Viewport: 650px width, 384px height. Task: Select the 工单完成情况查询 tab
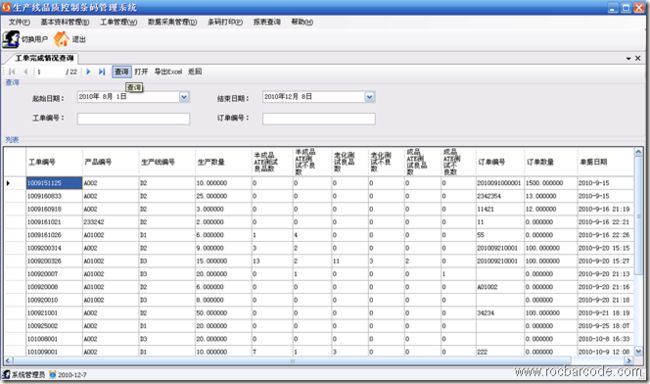[44, 58]
